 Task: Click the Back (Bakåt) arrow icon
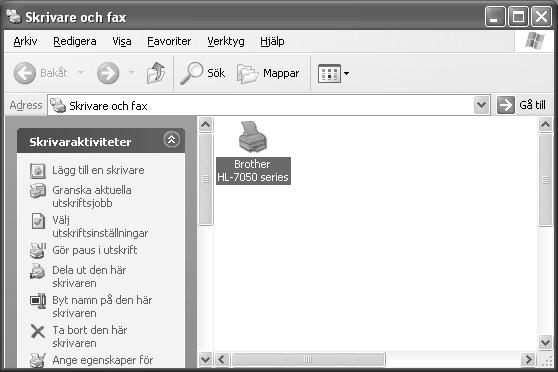25,73
